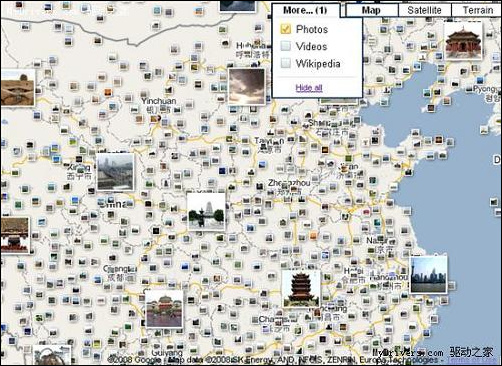Viewport: 502px width, 366px height.
Task: Switch to the Terrain view tab
Action: pyautogui.click(x=477, y=10)
